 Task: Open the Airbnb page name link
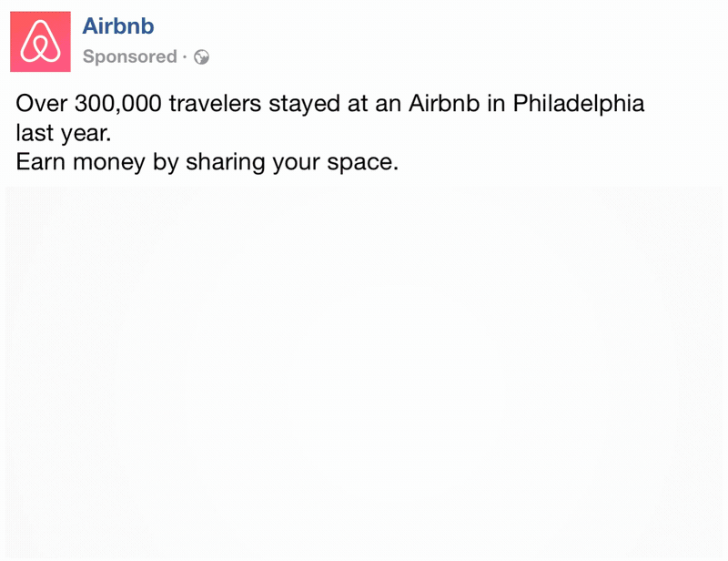pyautogui.click(x=118, y=26)
